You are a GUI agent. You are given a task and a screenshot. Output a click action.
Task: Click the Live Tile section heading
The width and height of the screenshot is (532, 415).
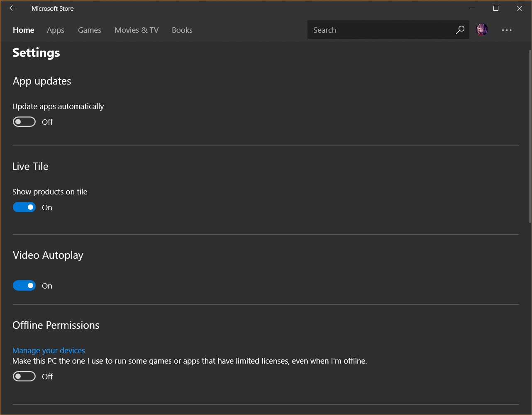click(x=30, y=166)
